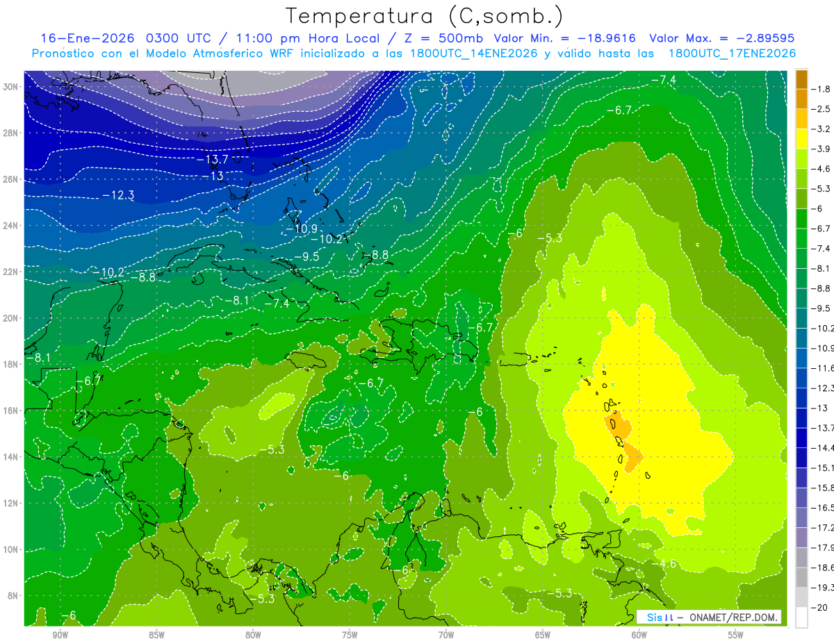Click the 90W longitude axis label
Screen dimensions: 834x644
[60, 636]
